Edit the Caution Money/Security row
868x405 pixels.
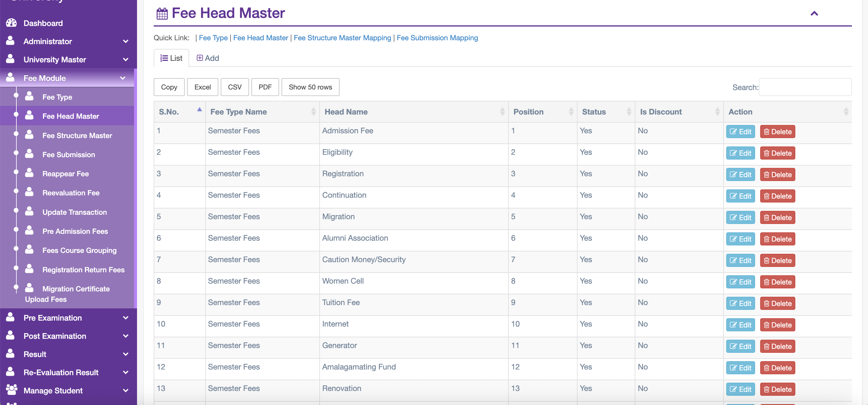(741, 261)
